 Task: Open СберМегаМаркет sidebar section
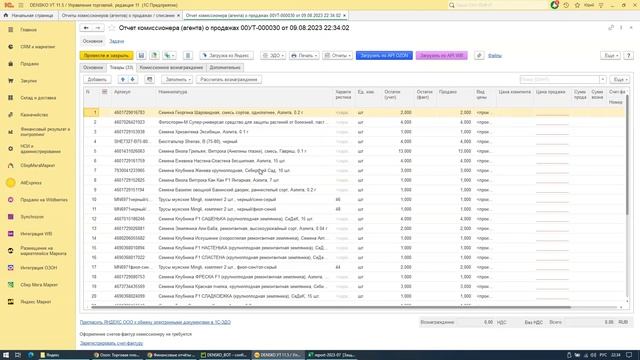[38, 166]
